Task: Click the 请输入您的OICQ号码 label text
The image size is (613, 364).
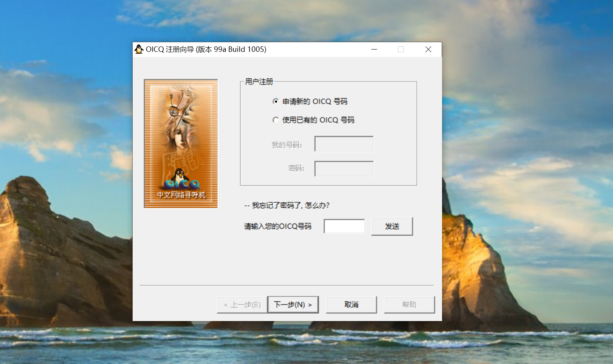Action: [278, 226]
